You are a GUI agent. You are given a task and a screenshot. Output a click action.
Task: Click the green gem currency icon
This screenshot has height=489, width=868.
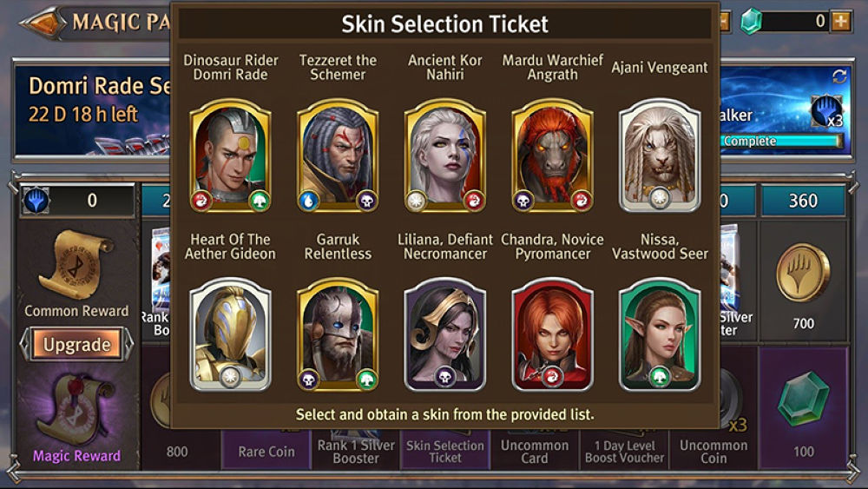(752, 23)
